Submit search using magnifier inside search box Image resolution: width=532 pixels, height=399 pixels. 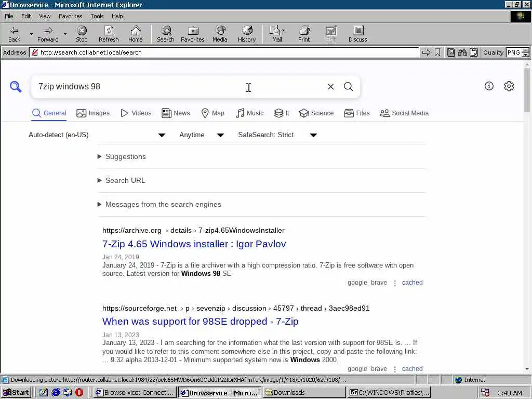pyautogui.click(x=349, y=87)
